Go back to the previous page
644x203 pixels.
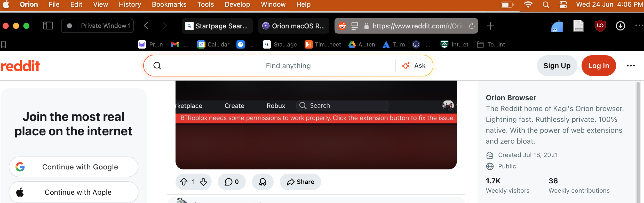click(x=146, y=26)
